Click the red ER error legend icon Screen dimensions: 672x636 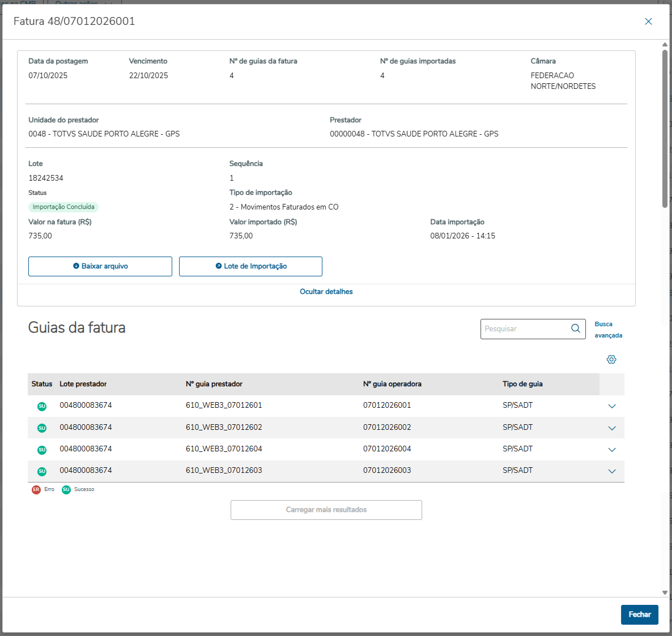pyautogui.click(x=36, y=490)
